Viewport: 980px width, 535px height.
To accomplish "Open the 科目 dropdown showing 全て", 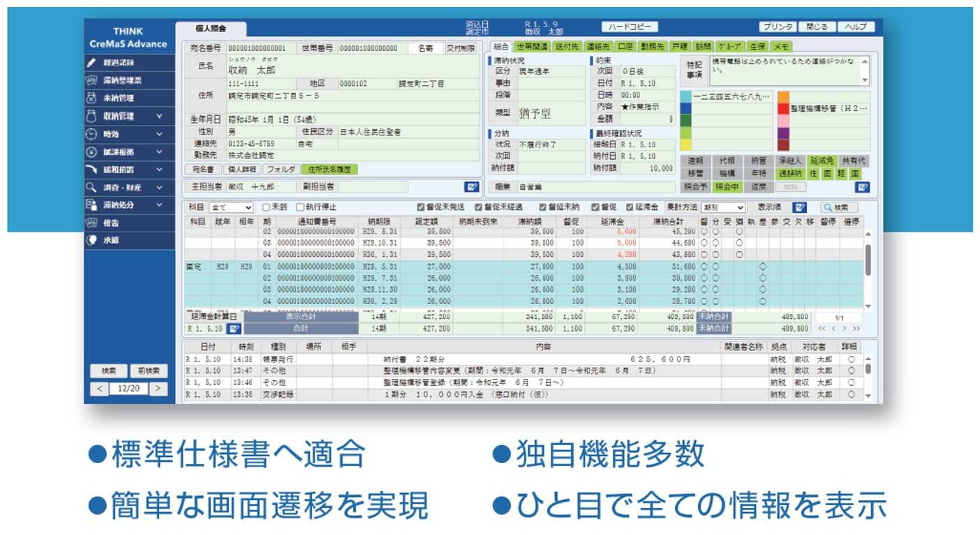I will point(231,207).
